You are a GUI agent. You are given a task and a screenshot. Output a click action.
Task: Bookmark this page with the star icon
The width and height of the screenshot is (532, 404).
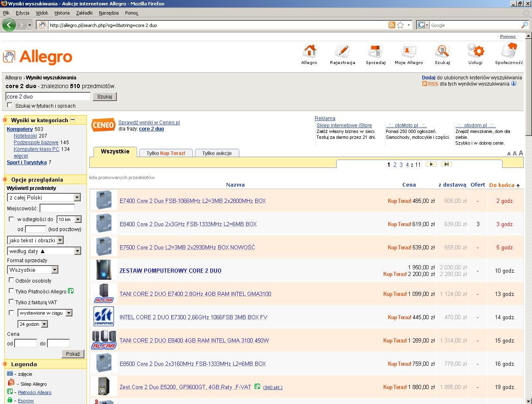pos(400,25)
